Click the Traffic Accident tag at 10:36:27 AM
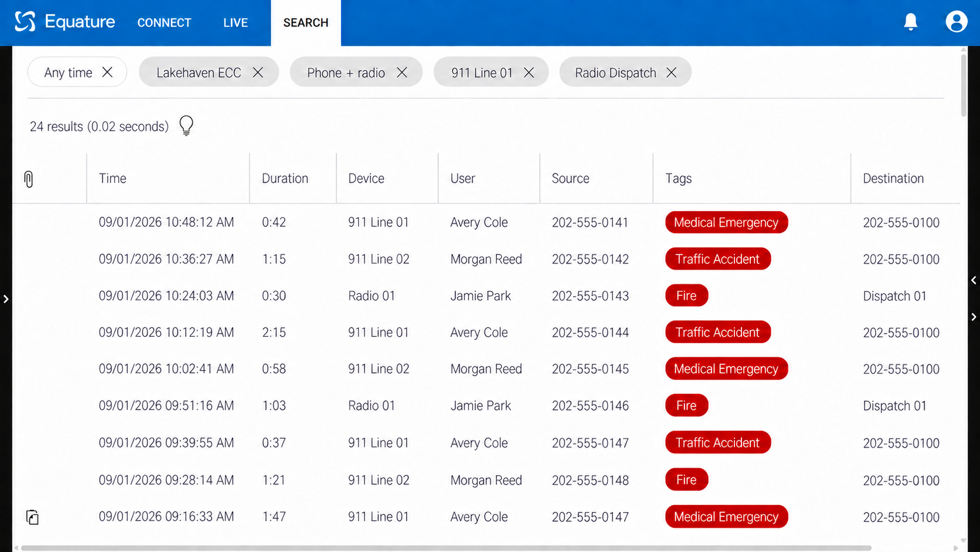This screenshot has width=980, height=552. tap(717, 259)
